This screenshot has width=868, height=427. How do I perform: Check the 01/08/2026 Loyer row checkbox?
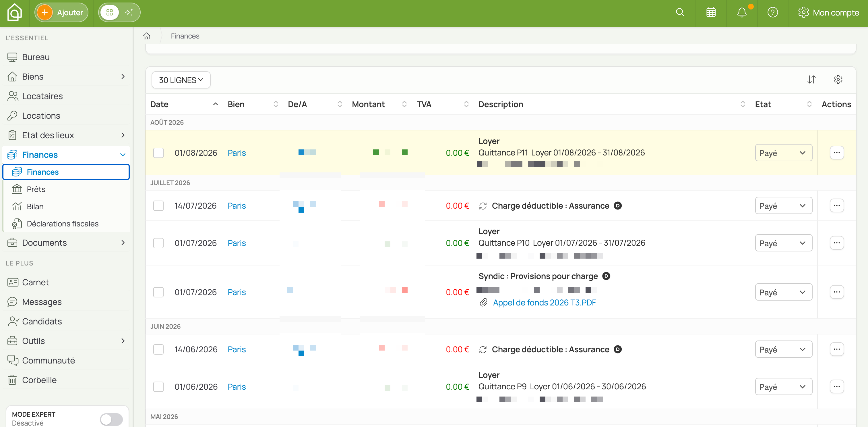(158, 153)
